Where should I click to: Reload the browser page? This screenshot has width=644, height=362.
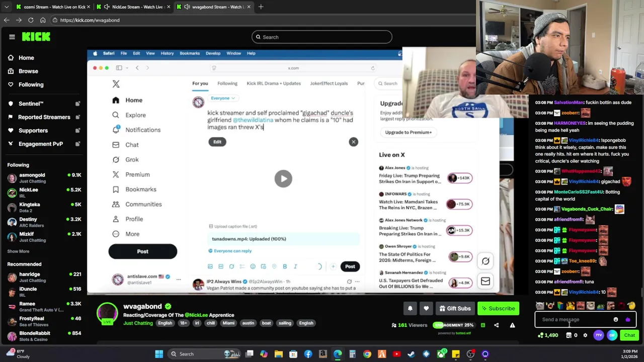[x=31, y=20]
